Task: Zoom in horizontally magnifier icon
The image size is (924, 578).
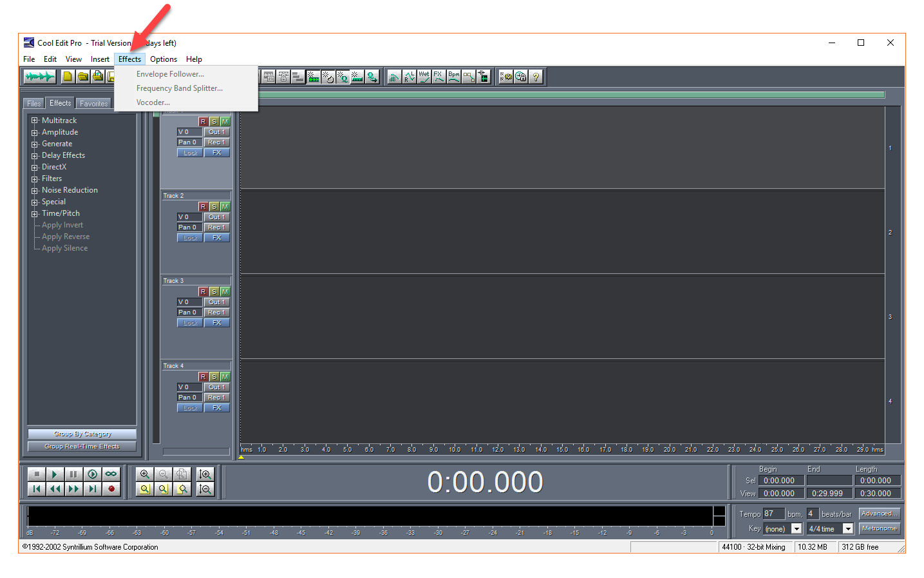Action: pyautogui.click(x=145, y=474)
